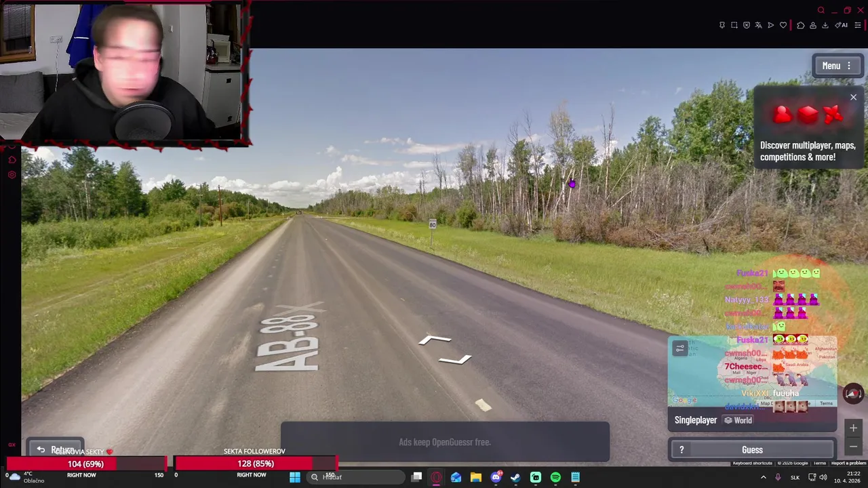The height and width of the screenshot is (488, 868).
Task: Open the Notepad taskbar icon
Action: click(575, 477)
